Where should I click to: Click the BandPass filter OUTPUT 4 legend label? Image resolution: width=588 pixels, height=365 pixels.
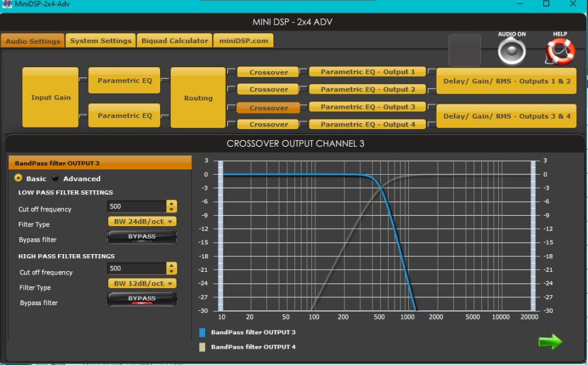point(253,347)
